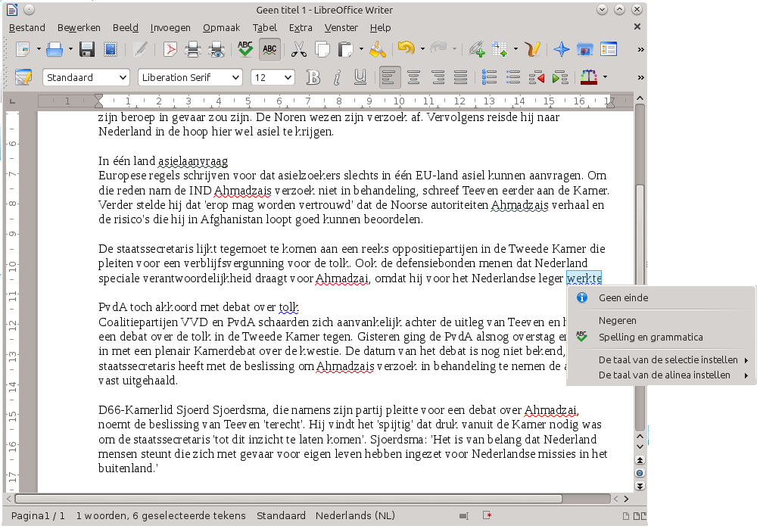Click the Paste clipboard icon
Image resolution: width=760 pixels, height=532 pixels.
tap(345, 49)
